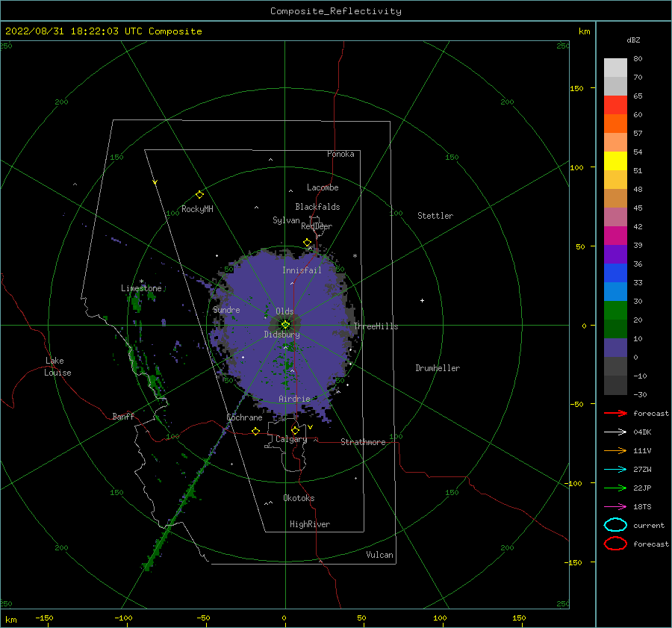Click the Limestone label
This screenshot has width=672, height=628.
click(141, 288)
